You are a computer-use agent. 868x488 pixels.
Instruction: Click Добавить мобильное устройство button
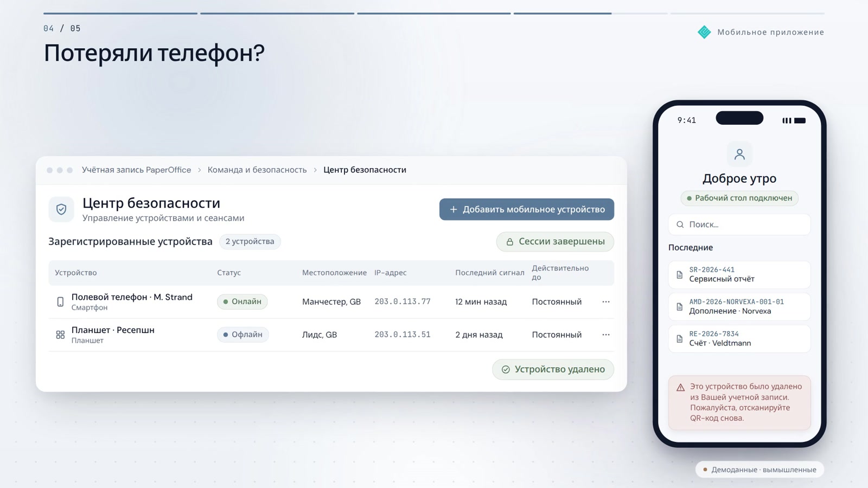pos(527,209)
